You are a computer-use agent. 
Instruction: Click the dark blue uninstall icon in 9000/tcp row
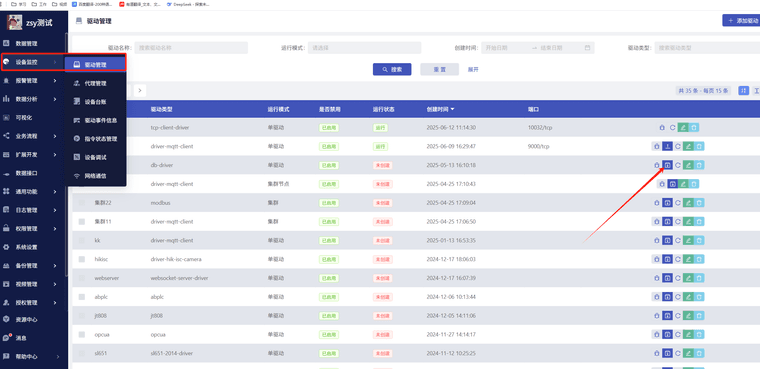[x=667, y=146]
